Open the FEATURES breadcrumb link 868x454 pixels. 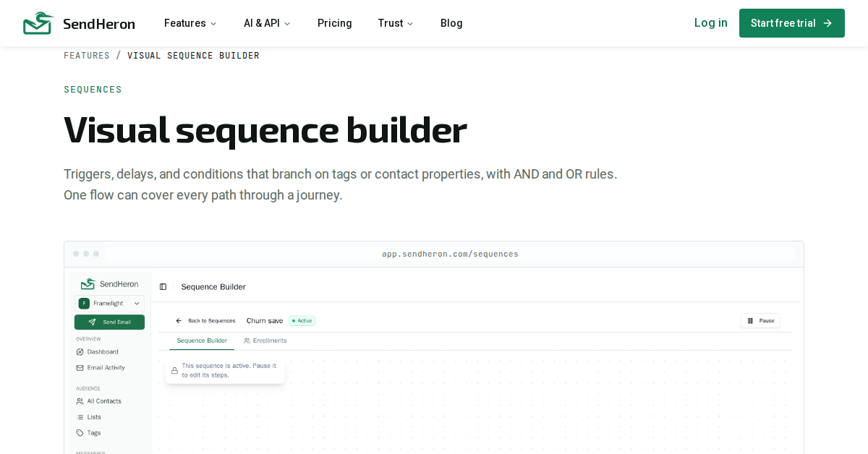(x=87, y=56)
